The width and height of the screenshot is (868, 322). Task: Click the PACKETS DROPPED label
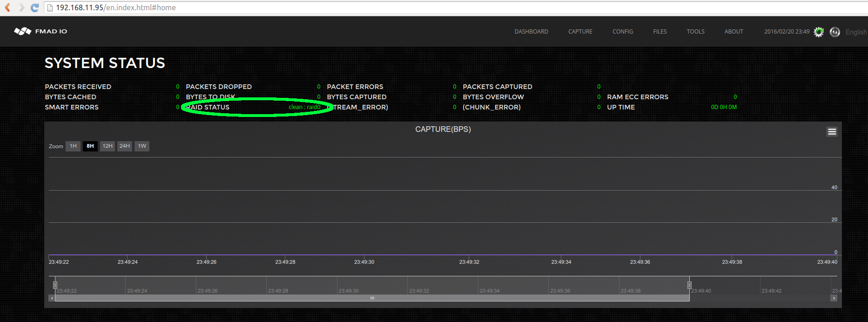click(219, 87)
